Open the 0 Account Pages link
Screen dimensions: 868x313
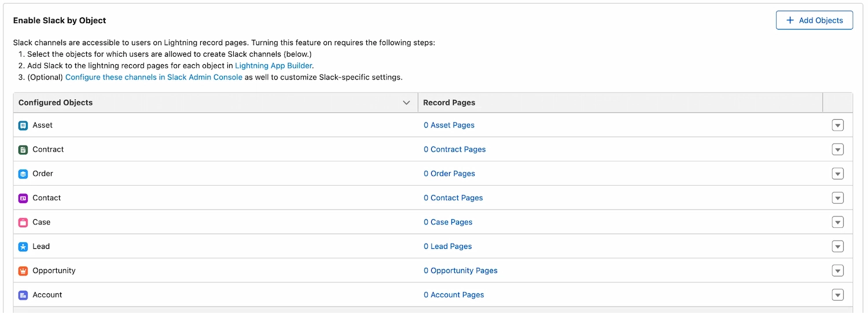point(454,295)
